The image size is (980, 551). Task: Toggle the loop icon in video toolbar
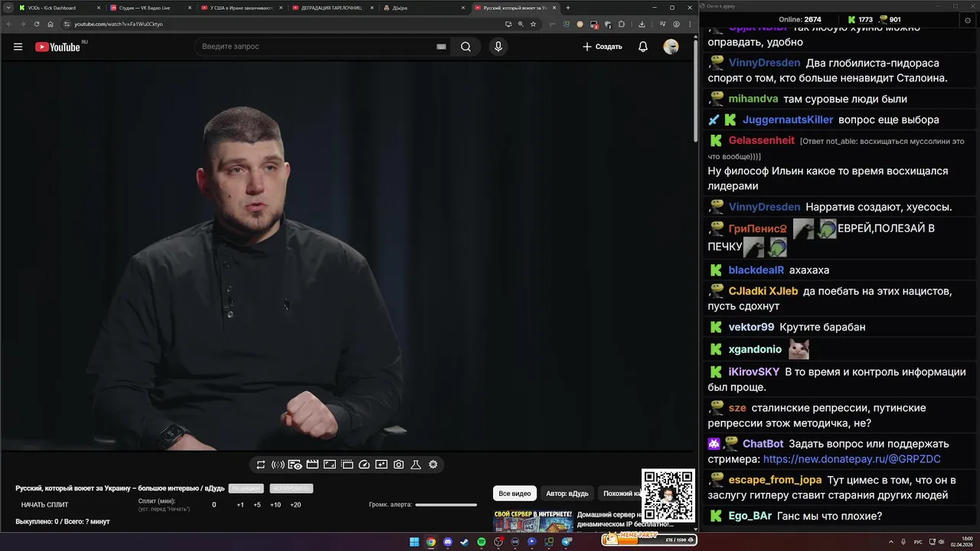pyautogui.click(x=261, y=465)
